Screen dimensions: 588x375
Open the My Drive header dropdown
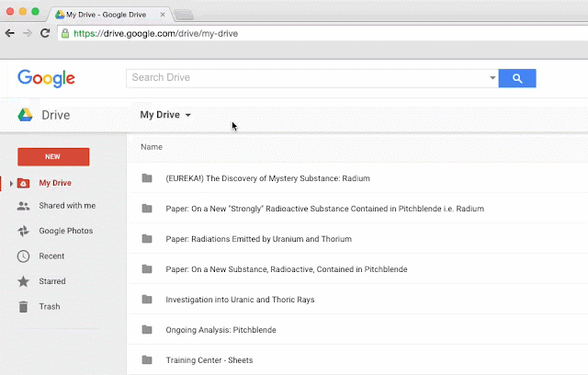coord(165,115)
